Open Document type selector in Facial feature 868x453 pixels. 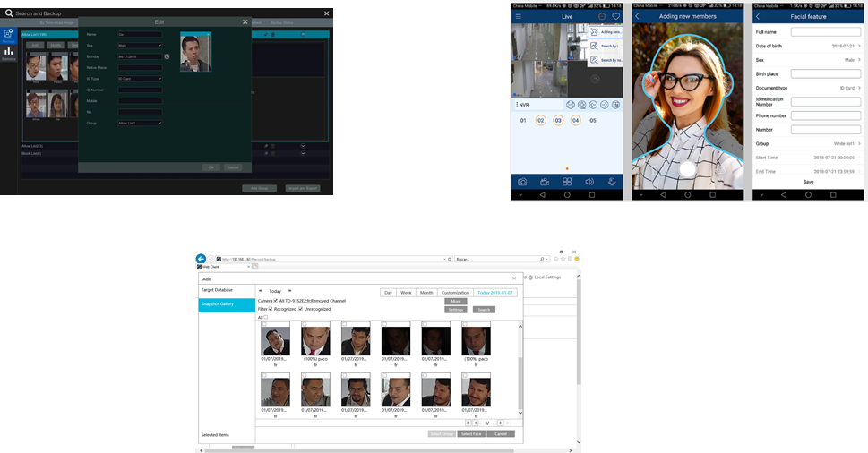click(808, 88)
